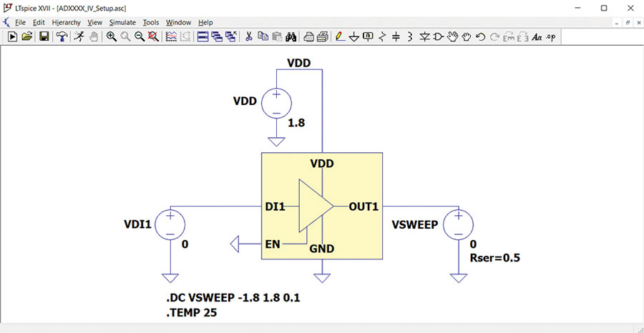Open the Component gate icon
Screen dimensions: 644x333
coord(438,37)
